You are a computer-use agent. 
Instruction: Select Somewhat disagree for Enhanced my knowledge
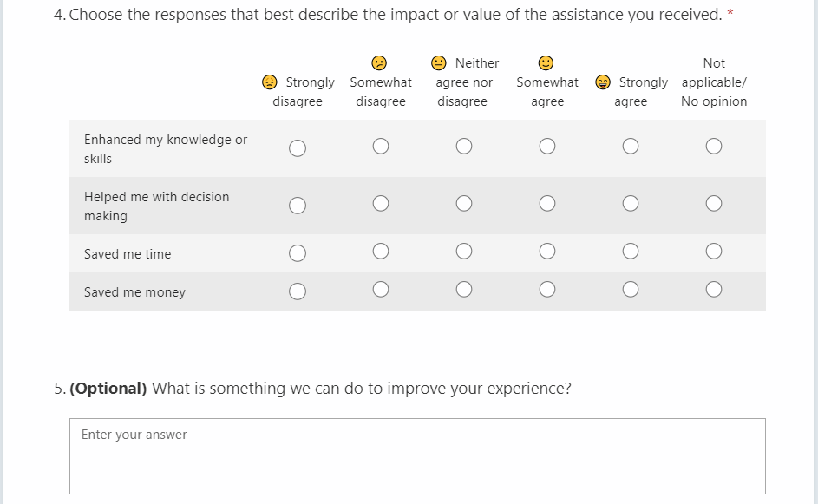(x=381, y=147)
